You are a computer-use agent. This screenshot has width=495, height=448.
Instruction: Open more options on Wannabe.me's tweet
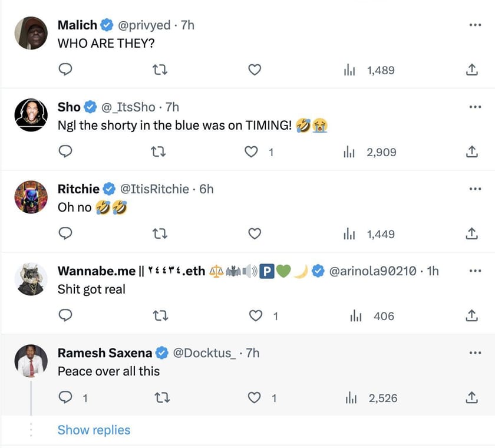[475, 271]
